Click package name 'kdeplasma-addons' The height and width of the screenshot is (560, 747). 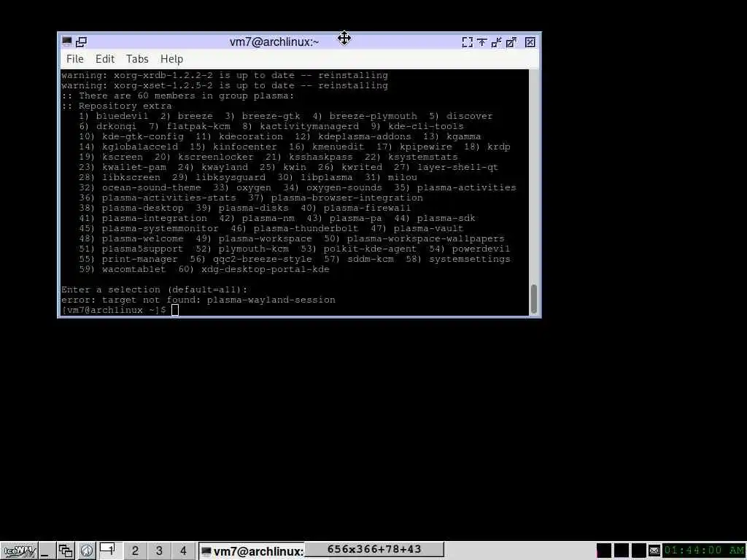click(365, 136)
